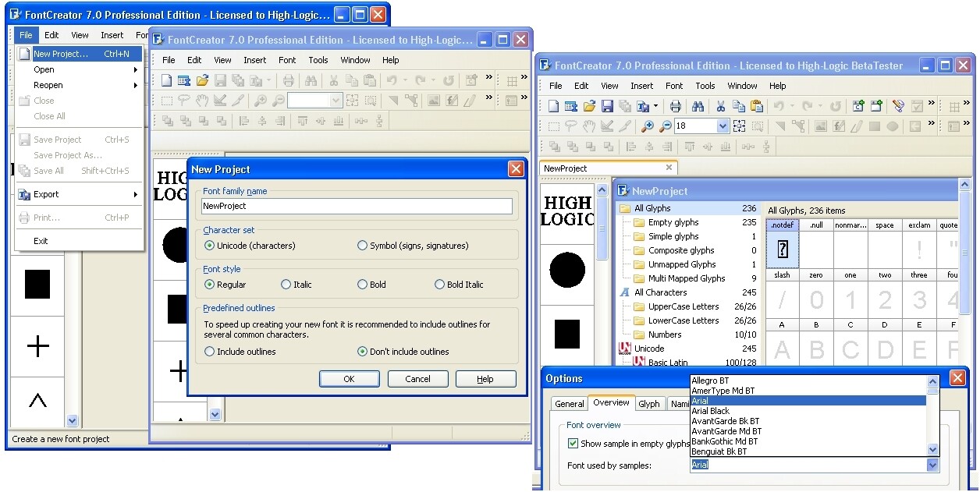
Task: Click Print icon in right window toolbar
Action: point(675,106)
